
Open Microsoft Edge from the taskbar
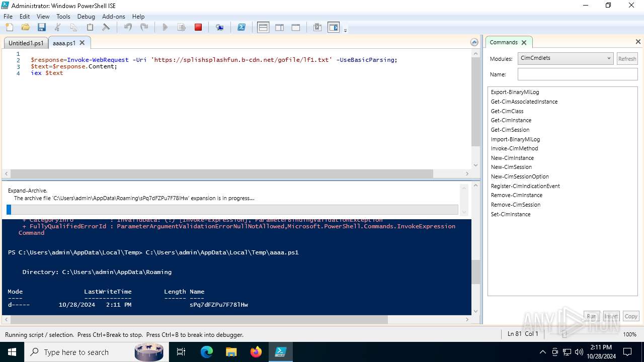click(x=207, y=352)
